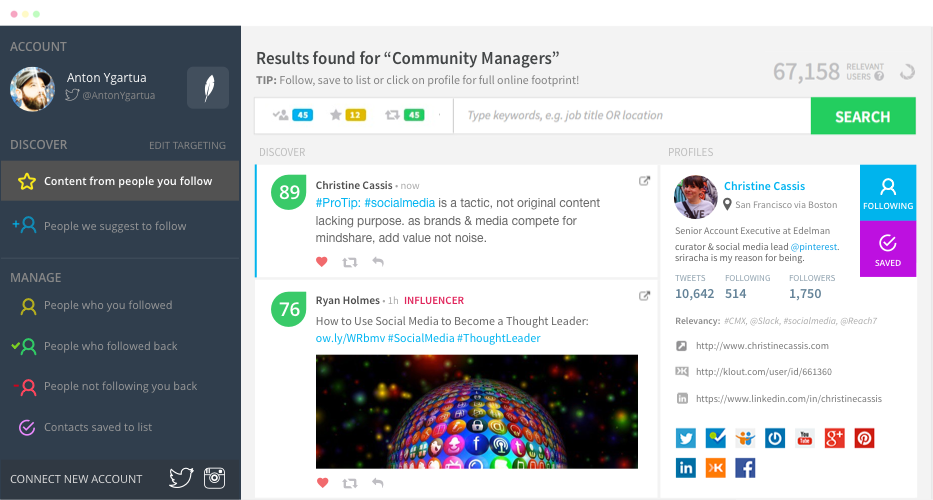Click the feather compose icon in Account

208,88
